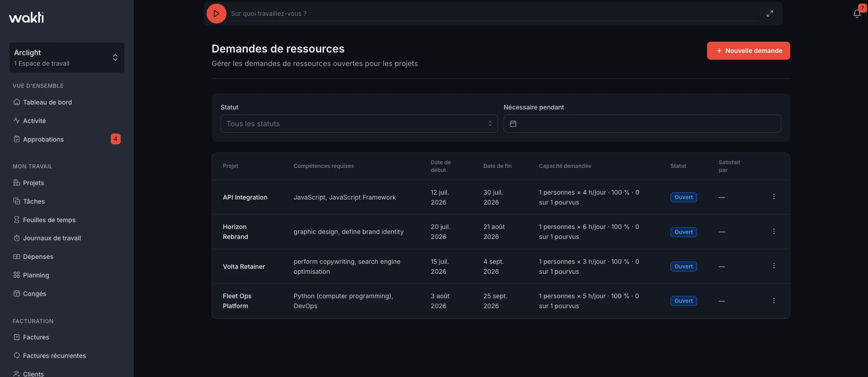
Task: Click the Nécessaire pendant date field
Action: pyautogui.click(x=642, y=124)
